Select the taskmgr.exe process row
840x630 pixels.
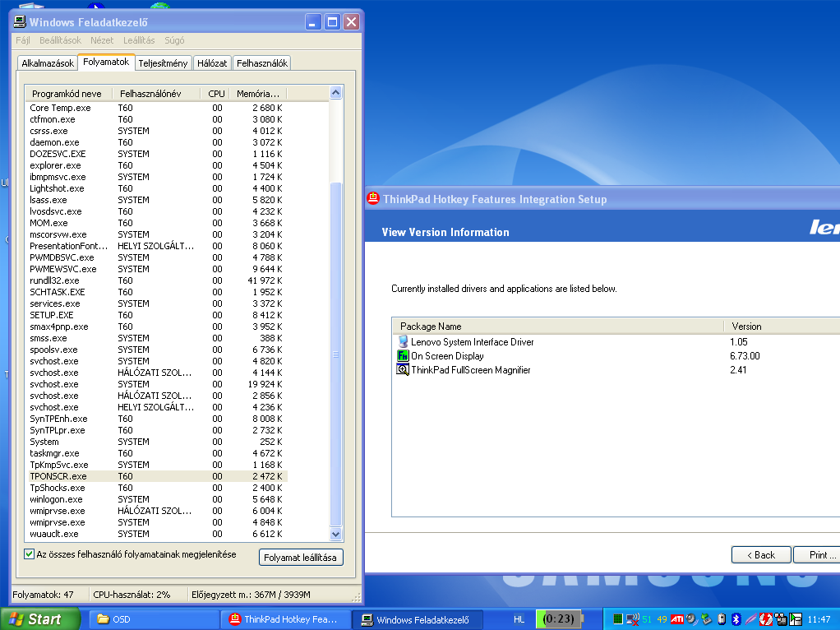(x=158, y=453)
